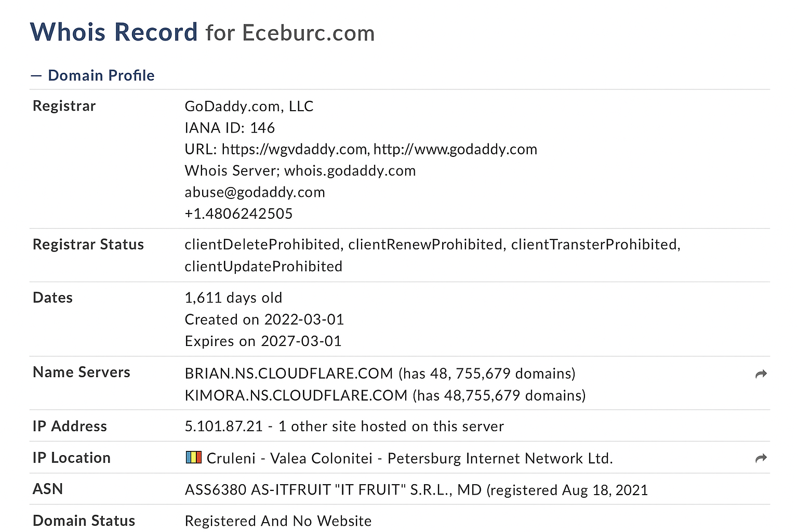Click BRIAN.NS.CLOUDFLARE.COM name server
798x532 pixels.
(289, 374)
